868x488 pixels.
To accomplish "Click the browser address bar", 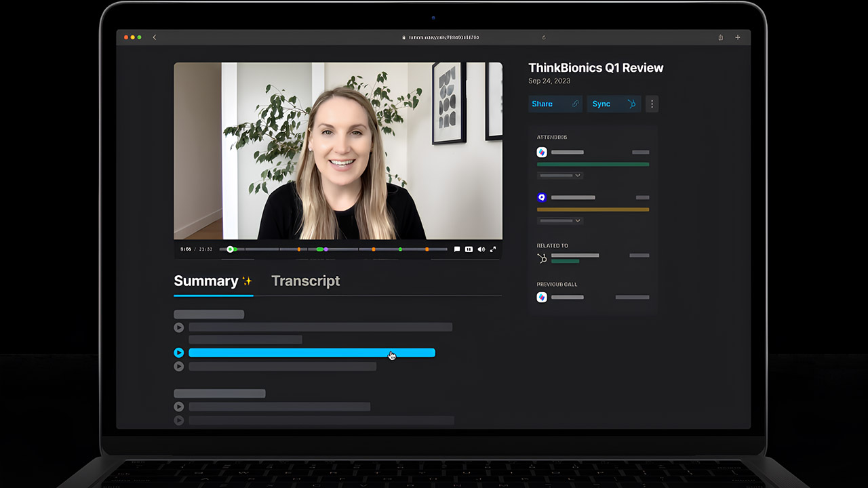I will click(441, 37).
